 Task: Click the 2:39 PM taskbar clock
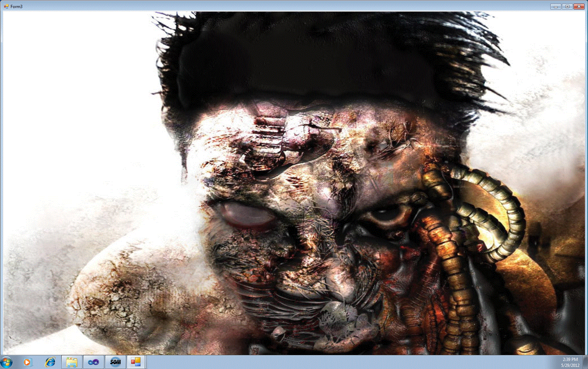tap(570, 362)
